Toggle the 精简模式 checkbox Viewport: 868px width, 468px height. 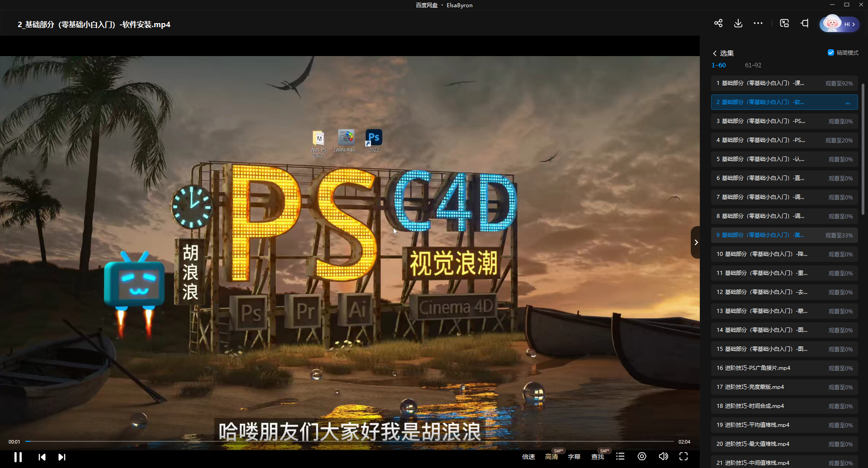pos(831,52)
